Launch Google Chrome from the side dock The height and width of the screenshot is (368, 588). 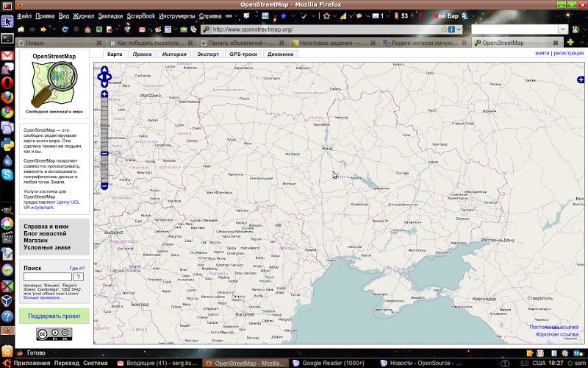click(7, 113)
